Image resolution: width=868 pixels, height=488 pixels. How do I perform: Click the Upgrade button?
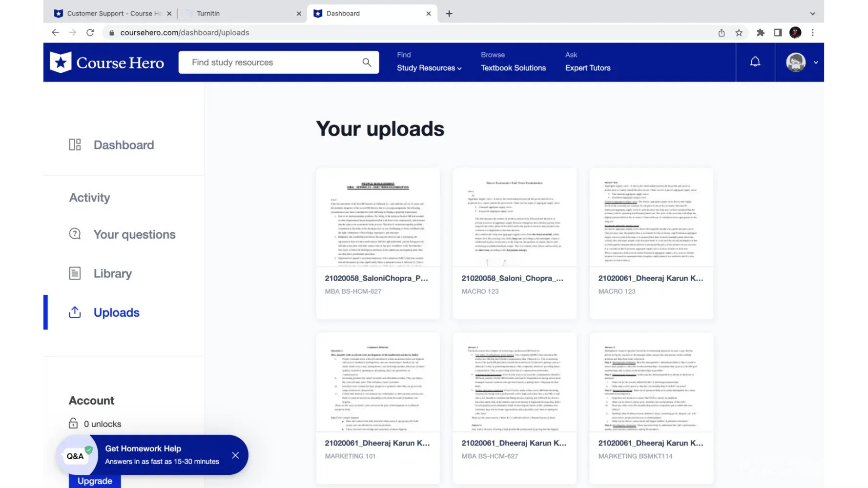pyautogui.click(x=95, y=481)
